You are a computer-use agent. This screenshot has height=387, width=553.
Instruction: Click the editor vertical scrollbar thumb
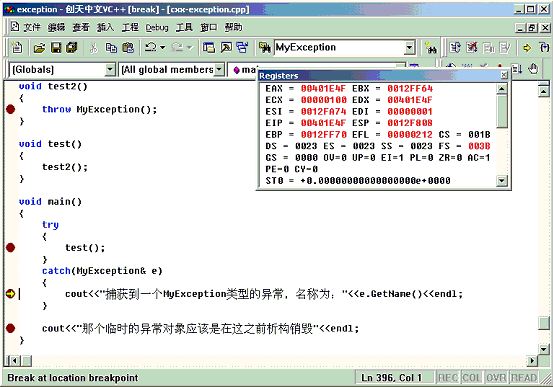544,323
